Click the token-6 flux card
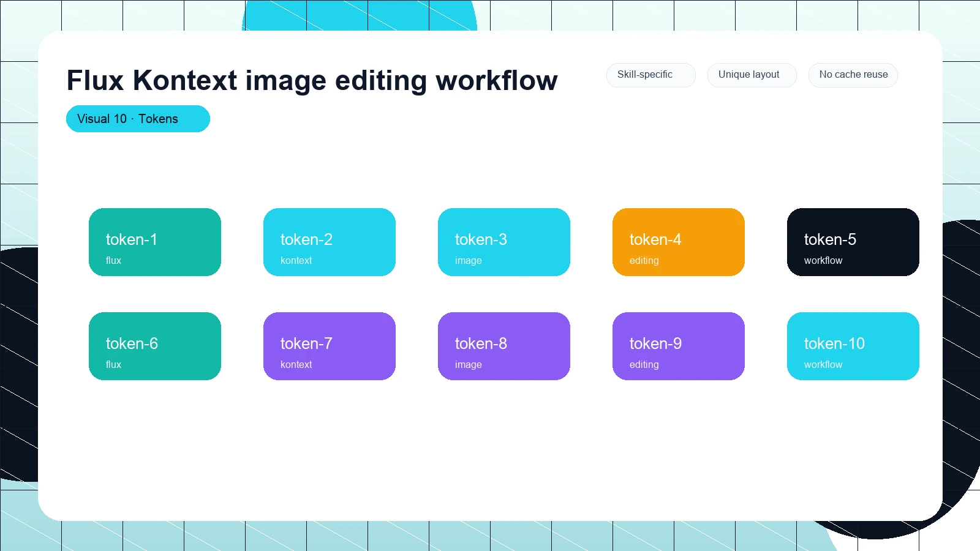 click(x=155, y=346)
